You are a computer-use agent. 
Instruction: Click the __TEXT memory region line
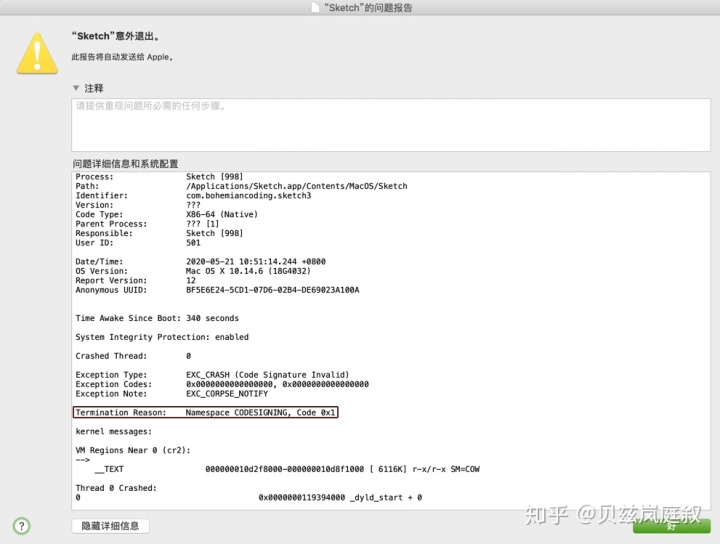pyautogui.click(x=287, y=469)
